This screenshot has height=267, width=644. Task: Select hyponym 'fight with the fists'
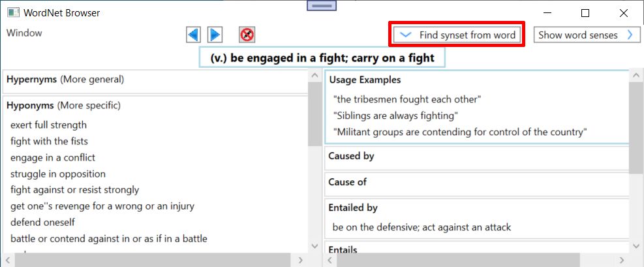50,141
